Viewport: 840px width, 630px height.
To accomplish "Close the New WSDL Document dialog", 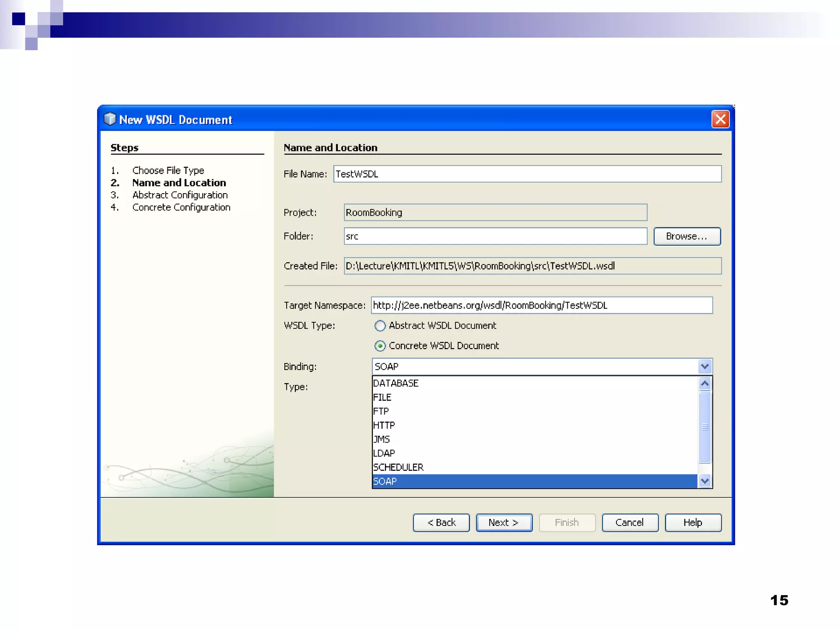I will click(720, 119).
